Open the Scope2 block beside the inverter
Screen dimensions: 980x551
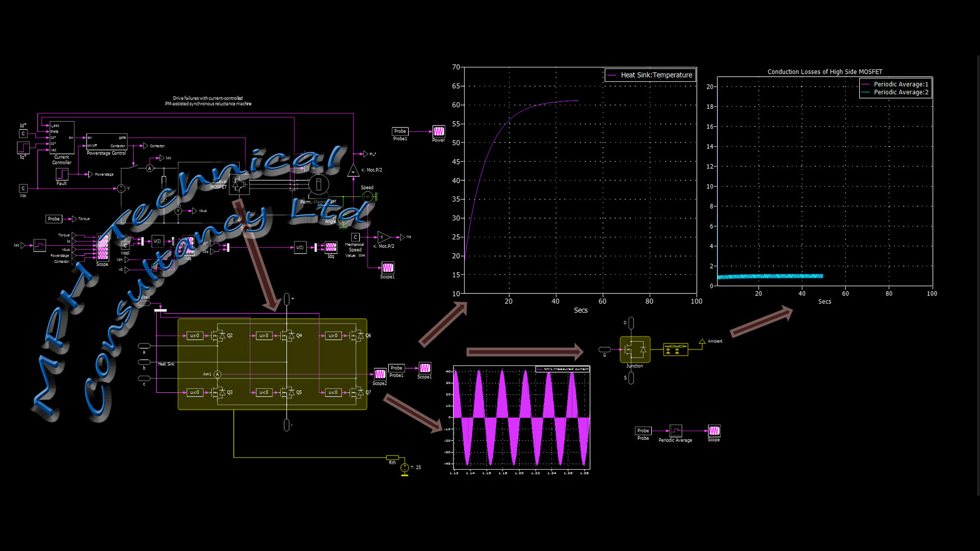coord(380,374)
